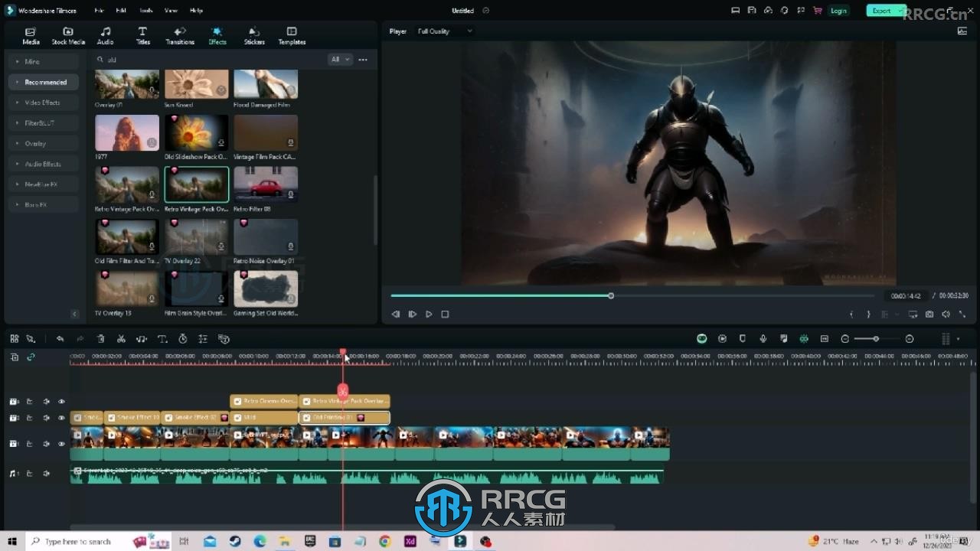Image resolution: width=980 pixels, height=551 pixels.
Task: Expand the Overlay category
Action: click(44, 143)
